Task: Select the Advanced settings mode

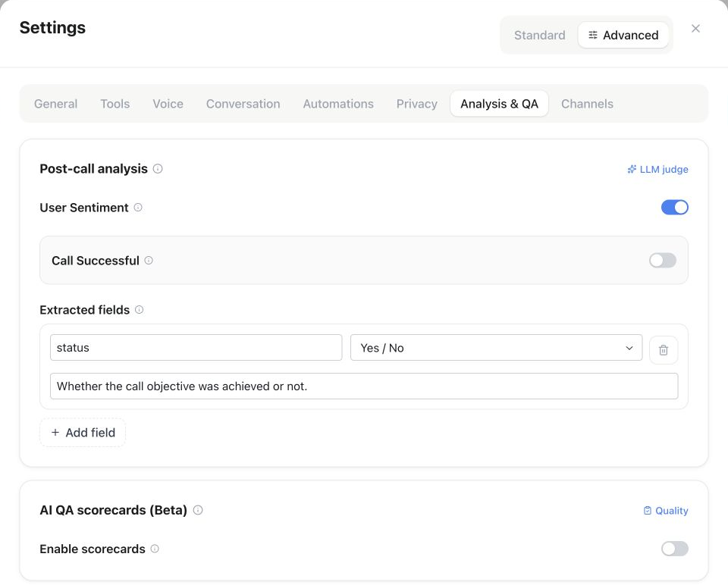Action: [623, 36]
